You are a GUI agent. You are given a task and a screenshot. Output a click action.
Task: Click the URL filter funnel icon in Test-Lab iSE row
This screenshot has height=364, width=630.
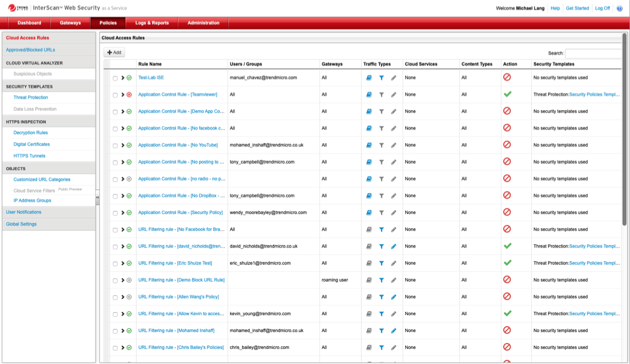tap(382, 78)
